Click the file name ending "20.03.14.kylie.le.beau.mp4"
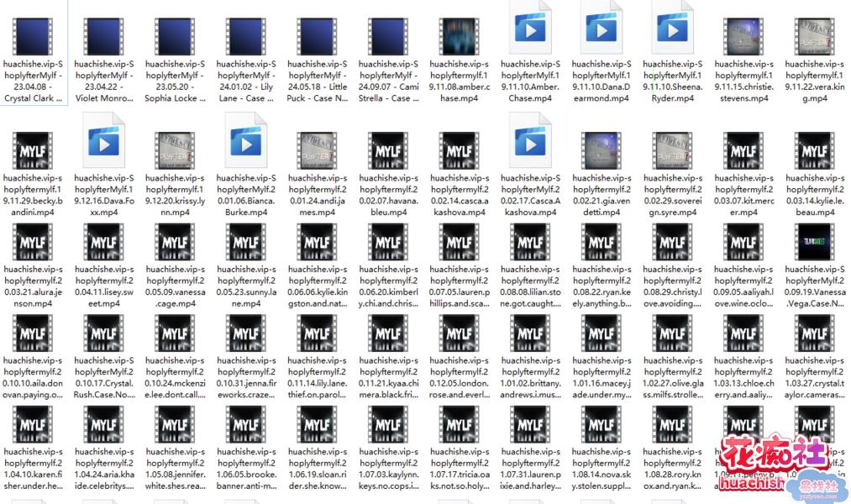This screenshot has height=504, width=851. (x=815, y=195)
